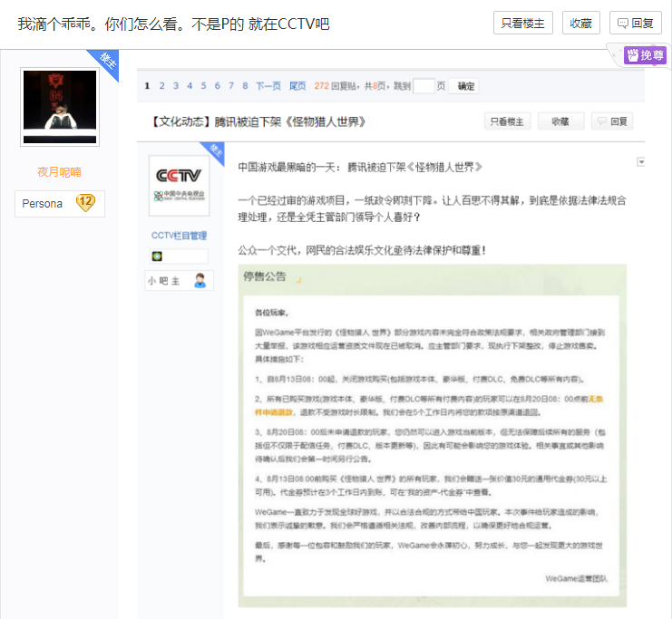Click the inner CCTV post 楼主 corner ribbon
Image resolution: width=672 pixels, height=619 pixels.
coord(215,151)
